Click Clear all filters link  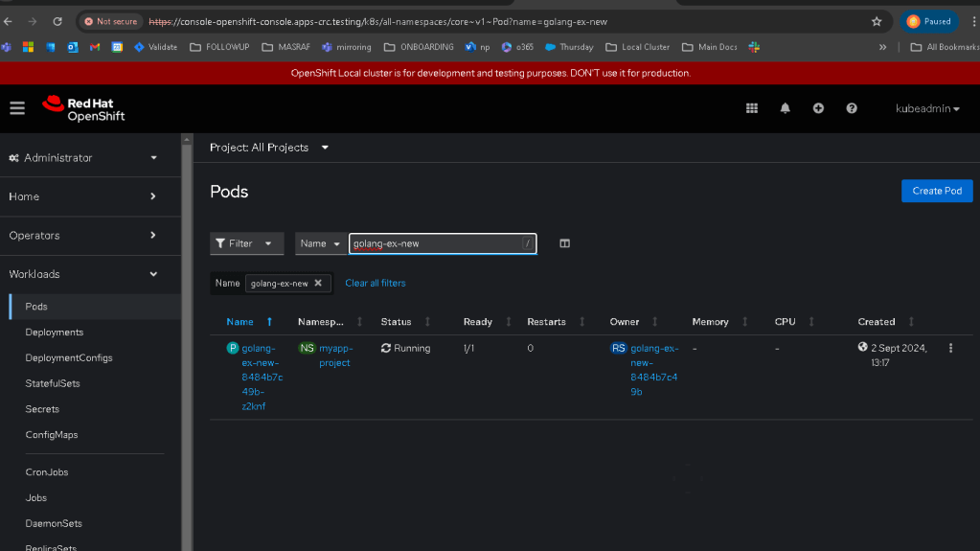coord(375,283)
